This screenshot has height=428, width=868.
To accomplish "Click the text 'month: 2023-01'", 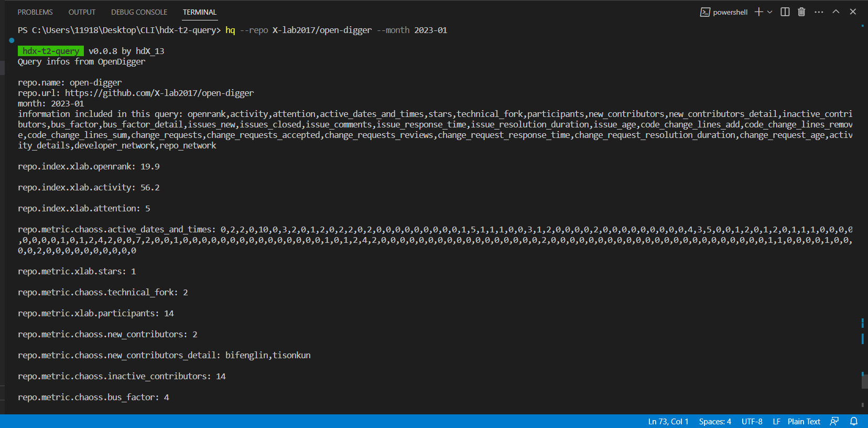I will [x=51, y=103].
